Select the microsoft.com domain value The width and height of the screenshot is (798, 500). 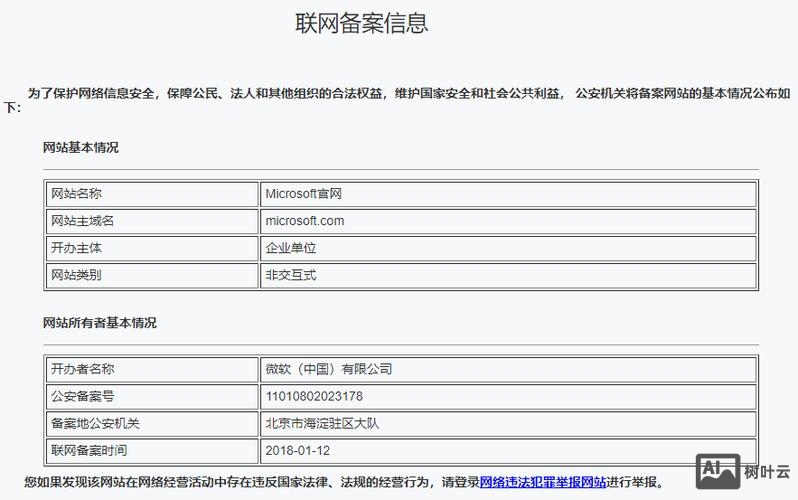pos(305,221)
